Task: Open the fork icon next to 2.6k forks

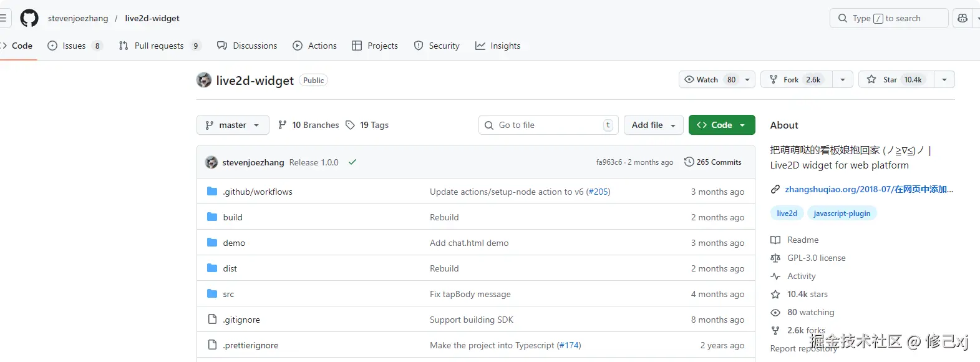Action: pyautogui.click(x=775, y=330)
